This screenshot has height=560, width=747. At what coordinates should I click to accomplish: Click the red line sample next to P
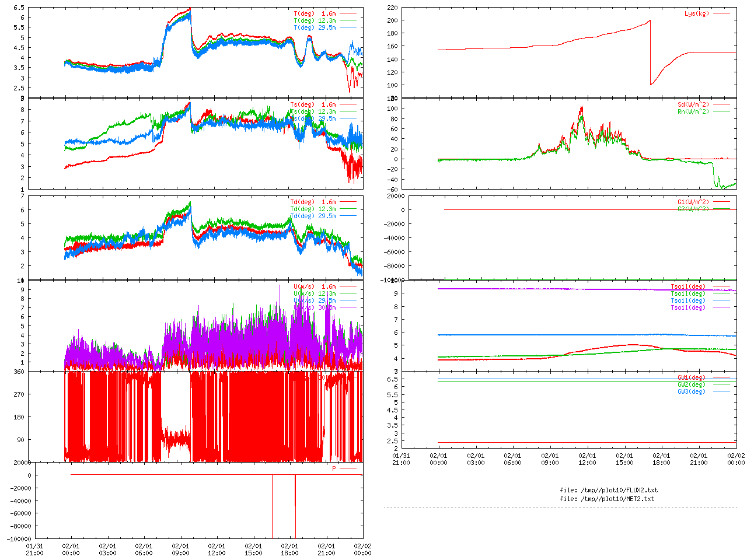pos(348,468)
